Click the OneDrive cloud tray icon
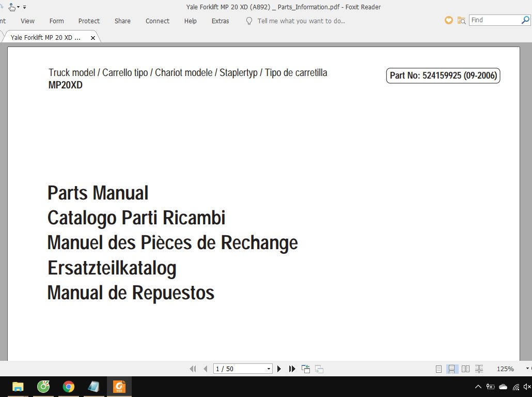The image size is (532, 397). click(x=503, y=387)
